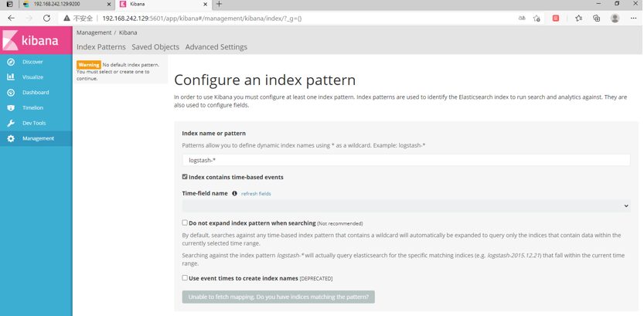The height and width of the screenshot is (316, 644).
Task: Click the browser back arrow
Action: click(12, 19)
